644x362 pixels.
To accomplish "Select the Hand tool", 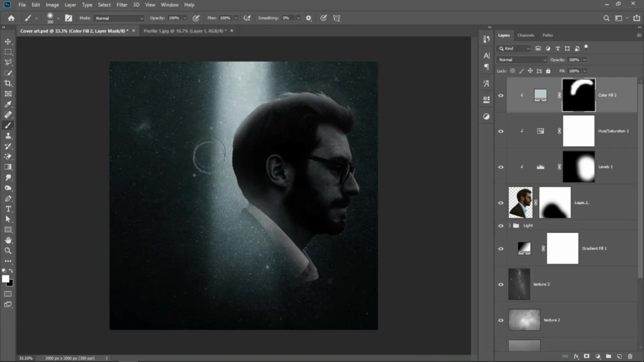I will pyautogui.click(x=8, y=240).
